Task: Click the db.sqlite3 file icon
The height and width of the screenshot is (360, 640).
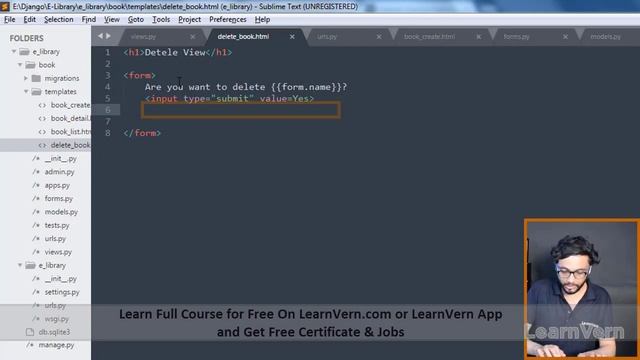Action: pos(30,332)
